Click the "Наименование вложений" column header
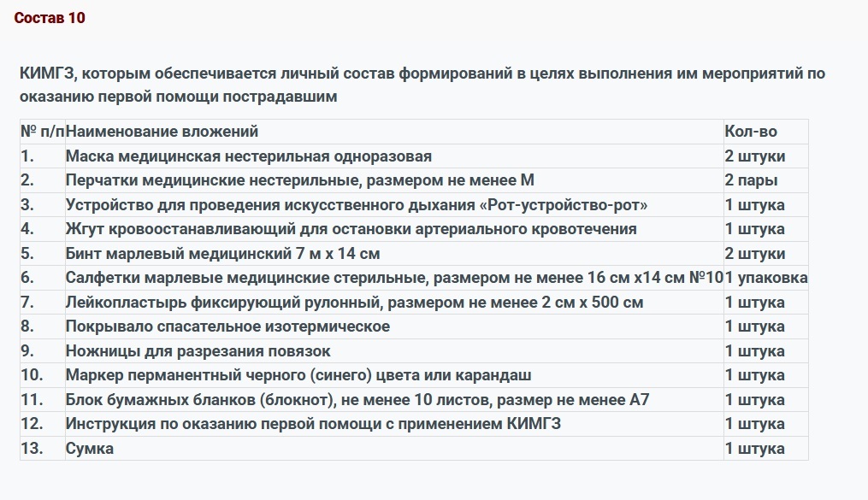Viewport: 868px width, 500px height. 162,132
